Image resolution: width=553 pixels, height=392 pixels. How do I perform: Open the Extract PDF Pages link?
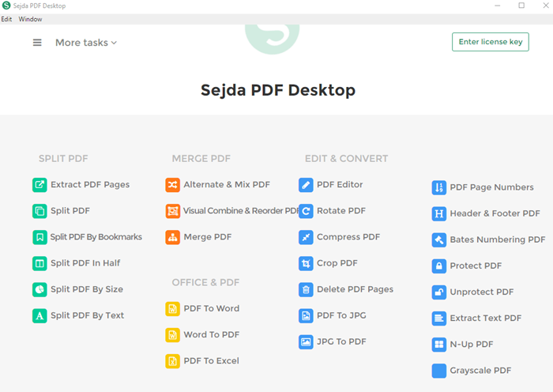pos(90,184)
